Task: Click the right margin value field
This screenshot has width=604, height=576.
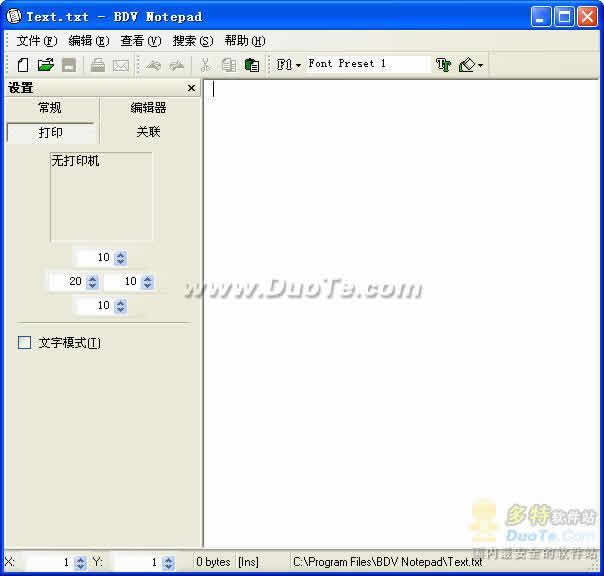Action: click(x=121, y=281)
